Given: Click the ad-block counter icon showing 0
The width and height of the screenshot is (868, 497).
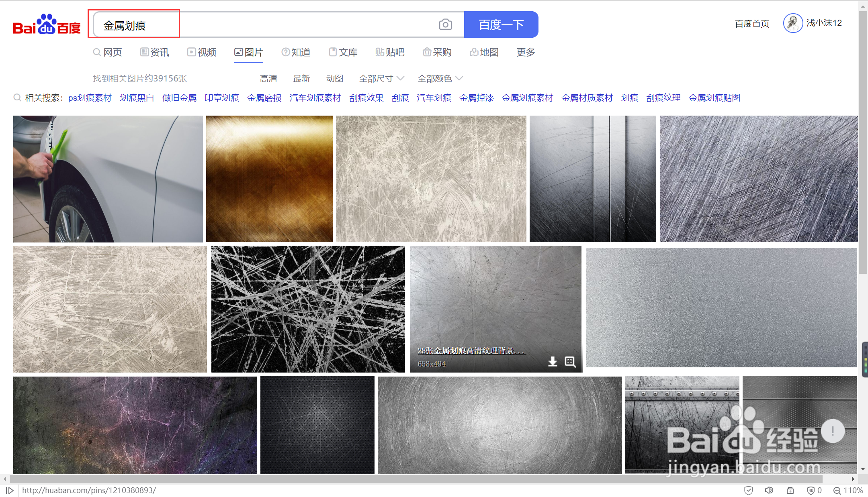Looking at the screenshot, I should (814, 490).
